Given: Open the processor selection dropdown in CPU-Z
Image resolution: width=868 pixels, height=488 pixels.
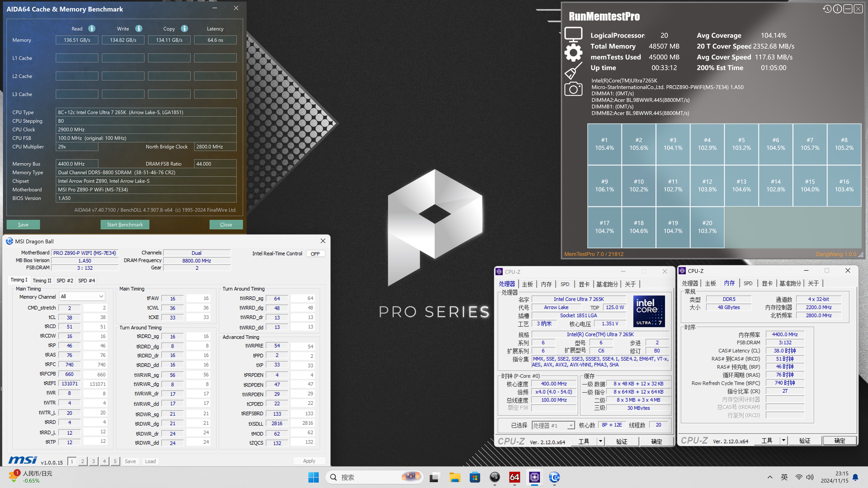Looking at the screenshot, I should pyautogui.click(x=571, y=425).
